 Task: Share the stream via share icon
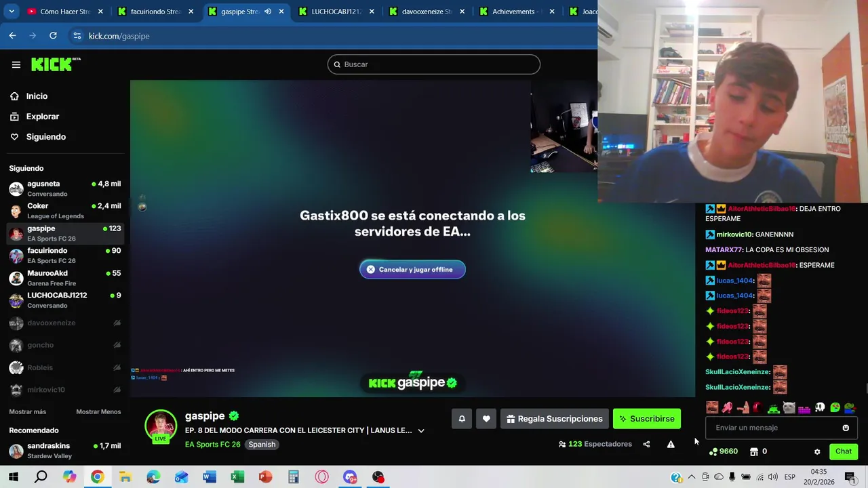pos(646,444)
